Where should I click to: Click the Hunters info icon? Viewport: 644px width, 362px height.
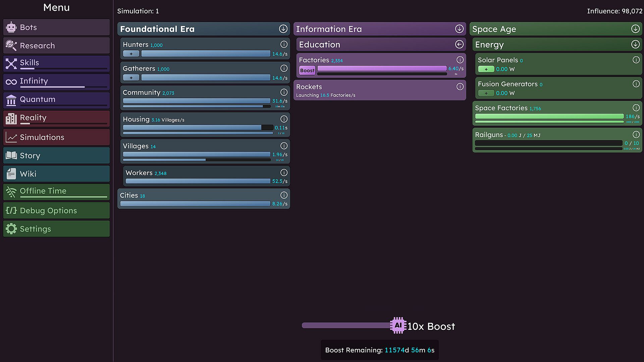tap(284, 44)
